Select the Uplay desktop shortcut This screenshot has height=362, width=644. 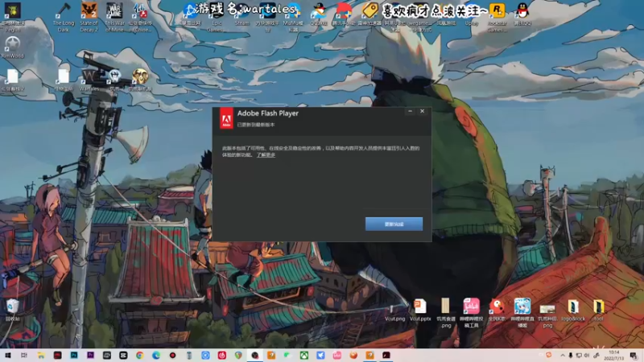pyautogui.click(x=472, y=14)
